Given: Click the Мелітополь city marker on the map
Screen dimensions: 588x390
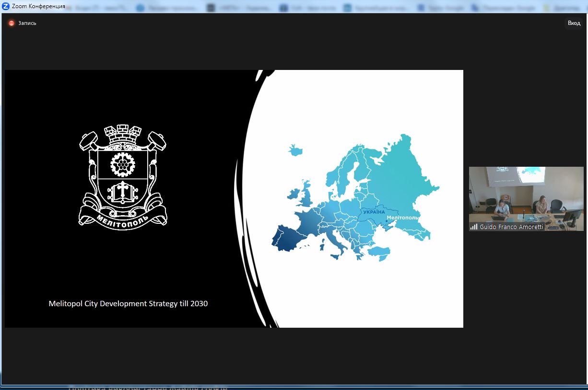Looking at the screenshot, I should (387, 221).
